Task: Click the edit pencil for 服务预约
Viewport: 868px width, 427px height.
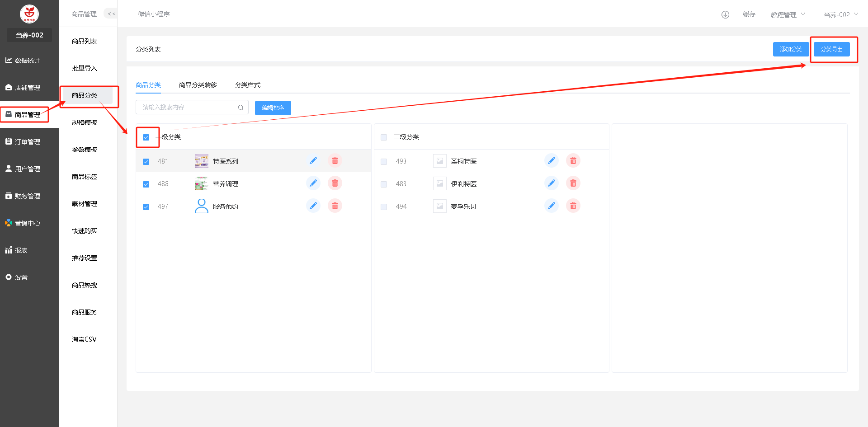Action: pyautogui.click(x=313, y=206)
